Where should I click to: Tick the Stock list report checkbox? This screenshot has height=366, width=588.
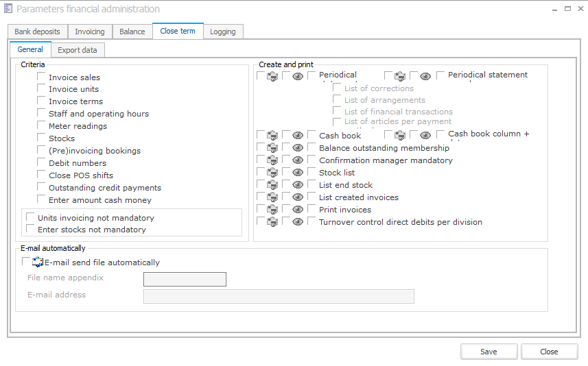(x=311, y=171)
